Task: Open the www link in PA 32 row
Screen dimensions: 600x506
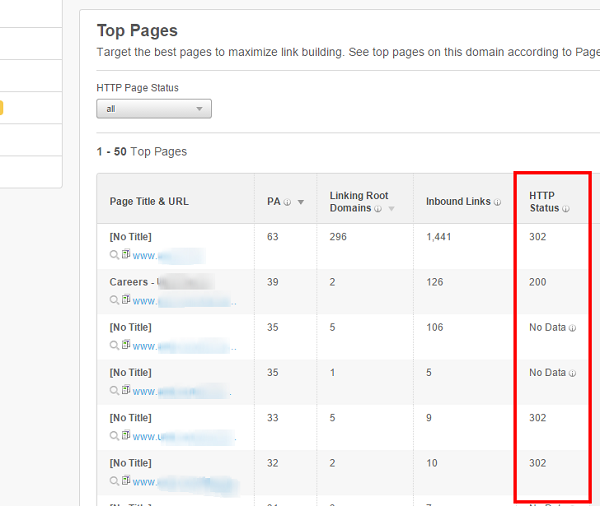Action: [186, 482]
